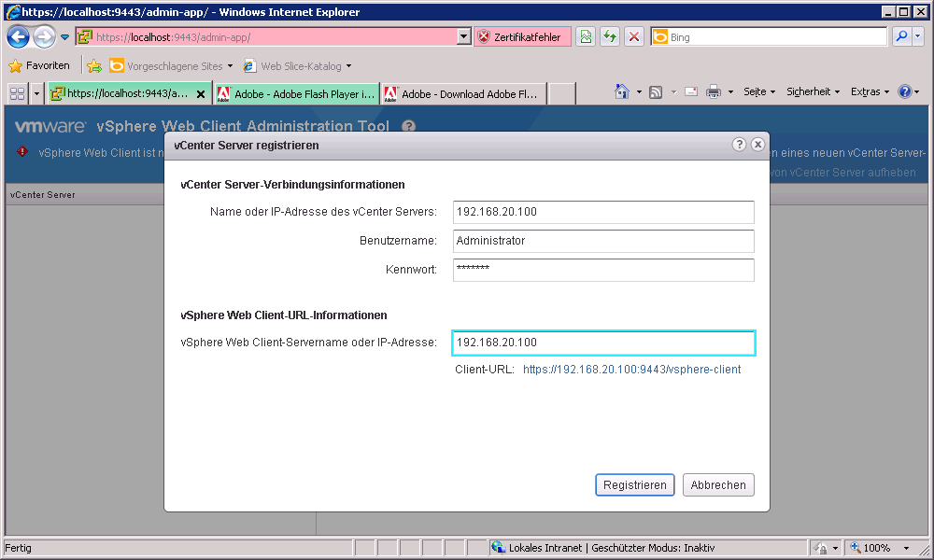This screenshot has width=934, height=560.
Task: Open the dialog help question mark icon
Action: coord(739,145)
